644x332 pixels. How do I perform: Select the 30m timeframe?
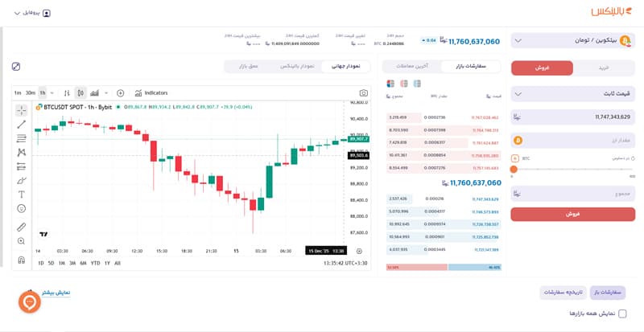click(31, 93)
